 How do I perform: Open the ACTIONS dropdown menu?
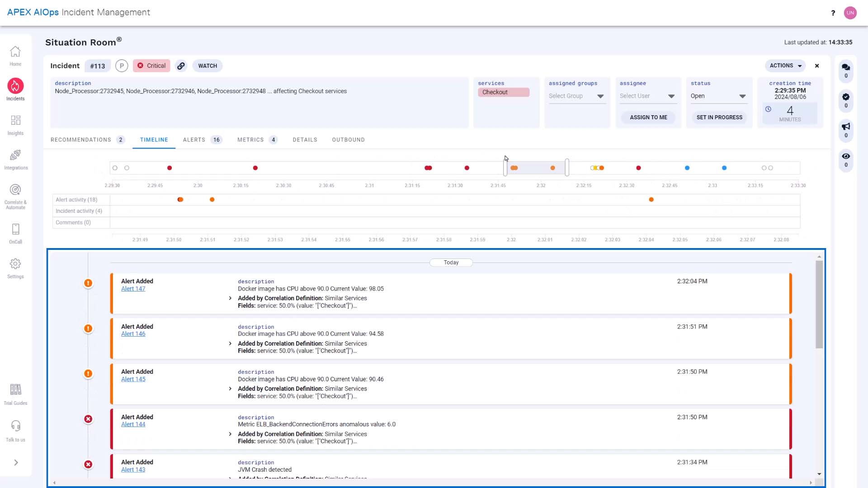[785, 66]
